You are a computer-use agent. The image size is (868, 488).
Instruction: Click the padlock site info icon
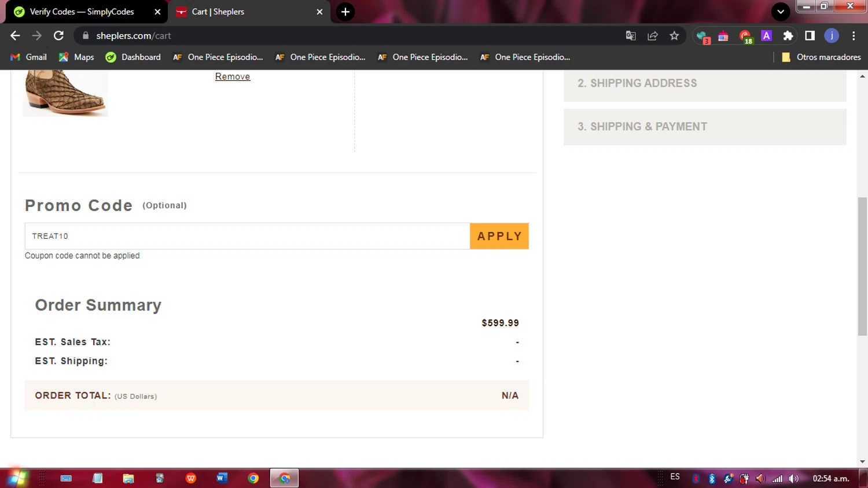86,36
